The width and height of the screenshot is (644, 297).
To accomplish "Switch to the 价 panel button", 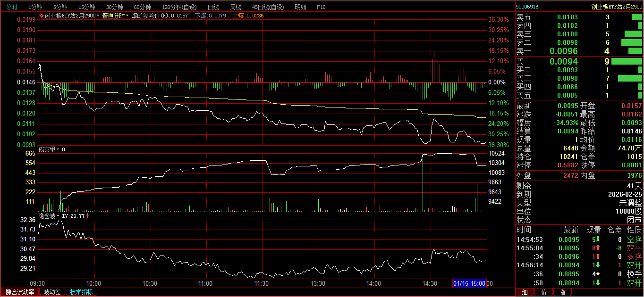I will [543, 292].
